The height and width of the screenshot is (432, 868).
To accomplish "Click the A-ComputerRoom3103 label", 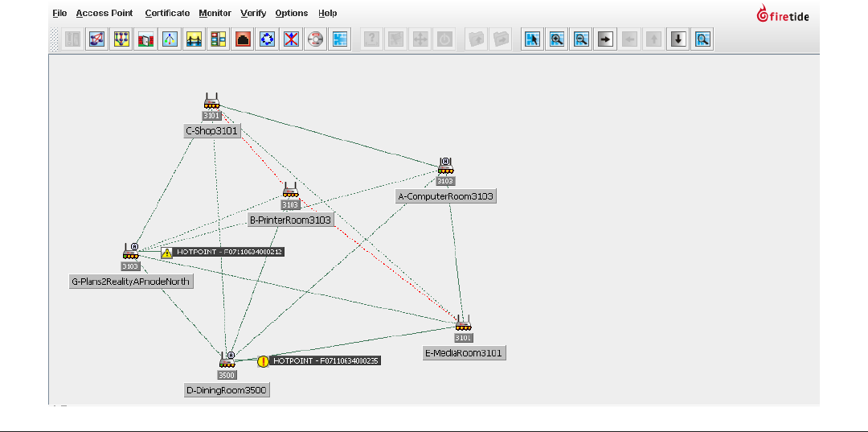I will tap(445, 196).
